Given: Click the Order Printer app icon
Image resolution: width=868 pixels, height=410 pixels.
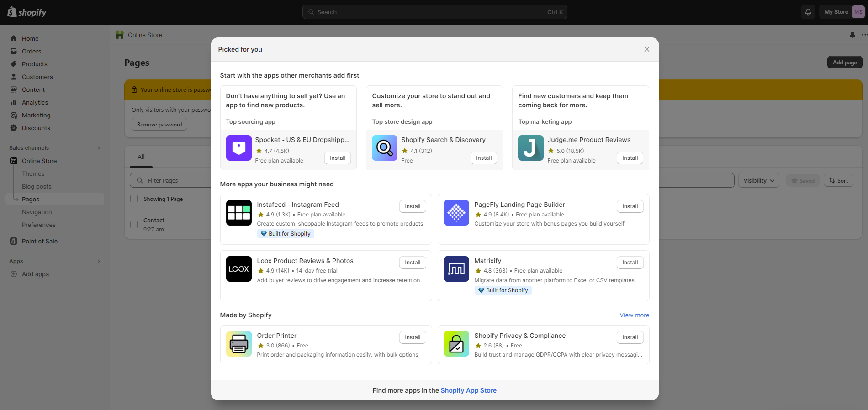Looking at the screenshot, I should tap(239, 344).
